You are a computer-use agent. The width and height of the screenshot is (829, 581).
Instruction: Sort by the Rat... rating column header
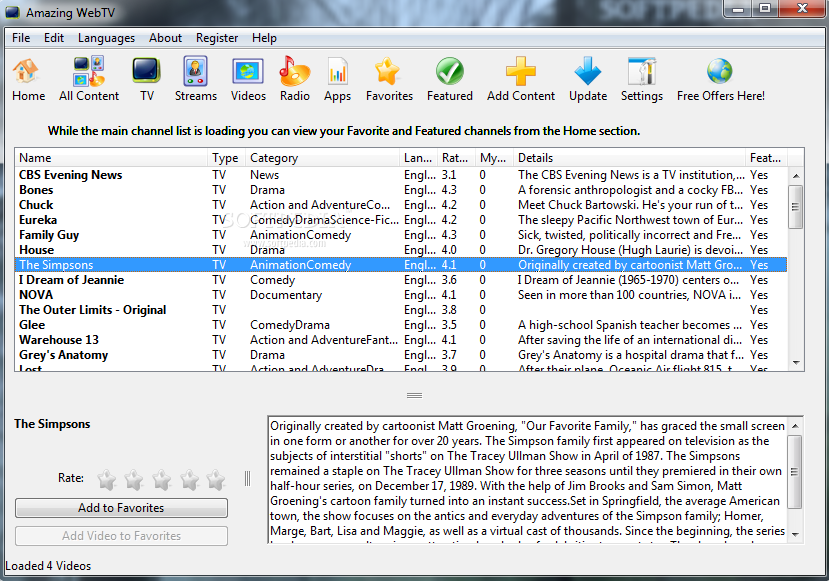(x=456, y=158)
